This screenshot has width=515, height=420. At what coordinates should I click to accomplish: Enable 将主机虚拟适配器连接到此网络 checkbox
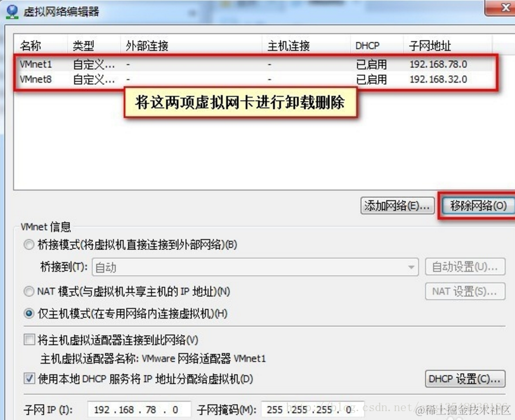pos(29,339)
